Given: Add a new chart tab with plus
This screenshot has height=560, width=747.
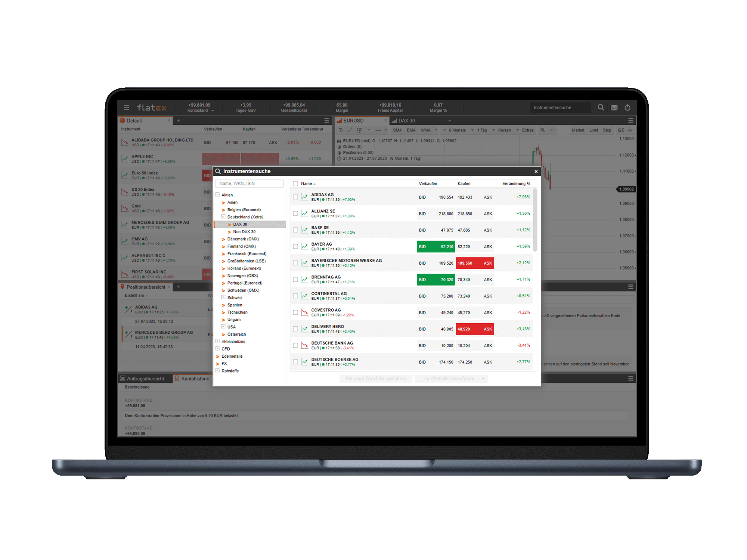Looking at the screenshot, I should pos(450,121).
